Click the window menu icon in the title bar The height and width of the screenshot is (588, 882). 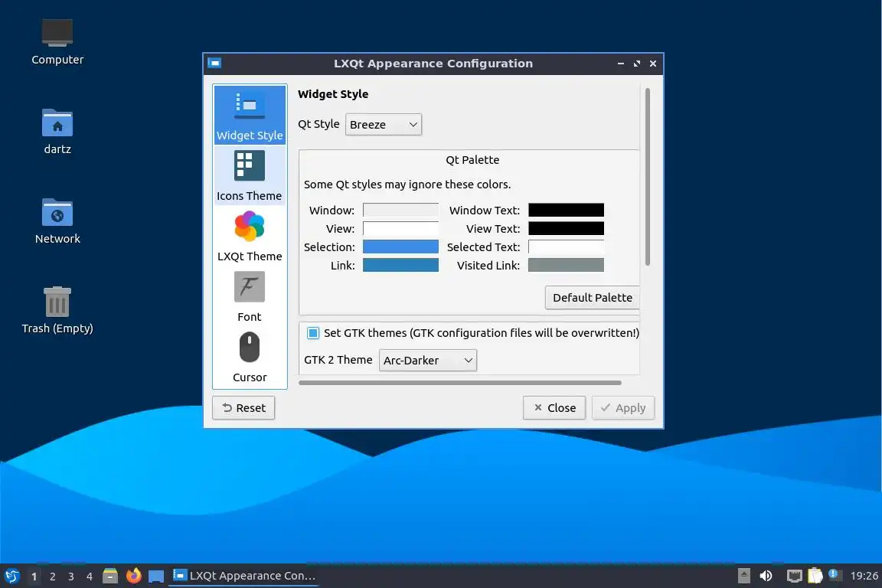point(214,63)
